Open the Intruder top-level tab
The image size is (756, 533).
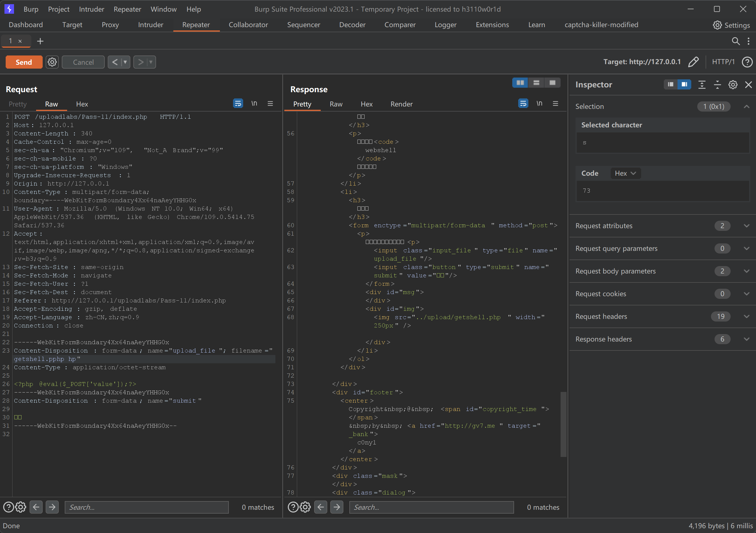point(150,25)
